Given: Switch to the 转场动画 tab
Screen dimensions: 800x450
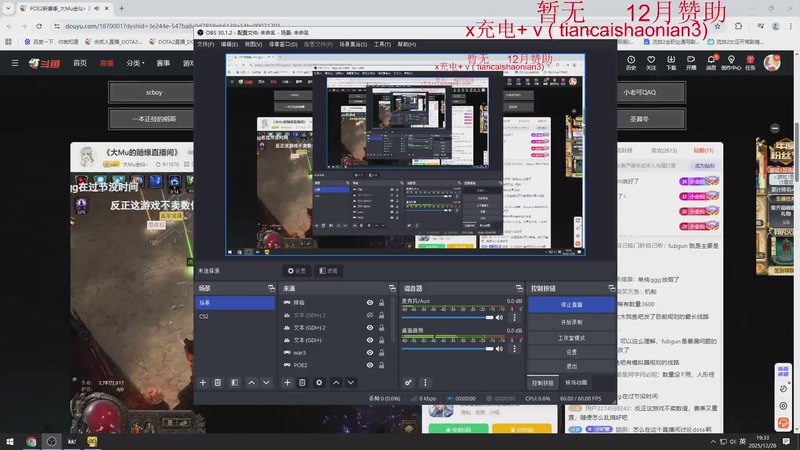Looking at the screenshot, I should coord(576,383).
